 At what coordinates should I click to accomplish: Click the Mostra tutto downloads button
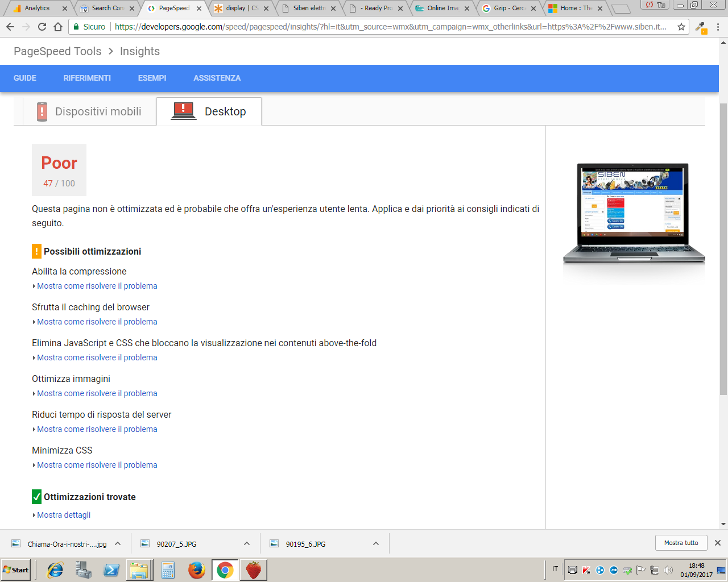[x=681, y=543]
